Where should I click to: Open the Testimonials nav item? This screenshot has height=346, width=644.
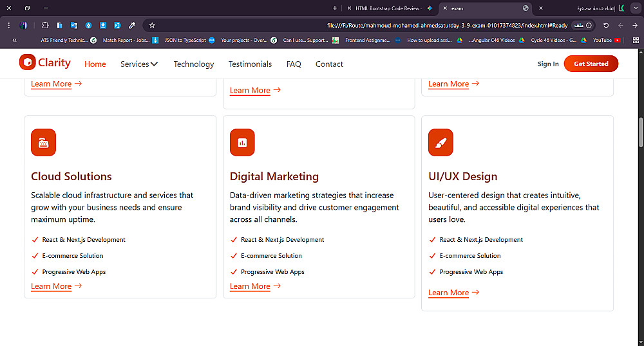pos(250,64)
